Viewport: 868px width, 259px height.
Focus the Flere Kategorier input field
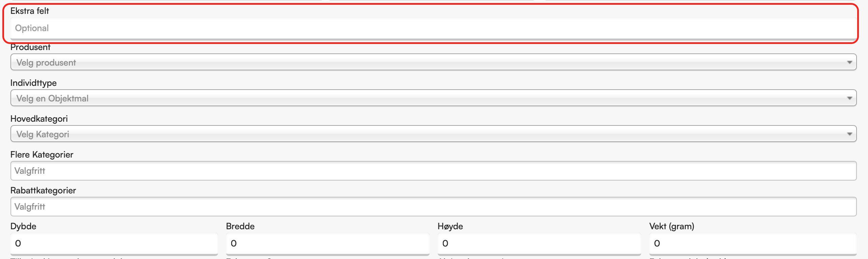(433, 171)
